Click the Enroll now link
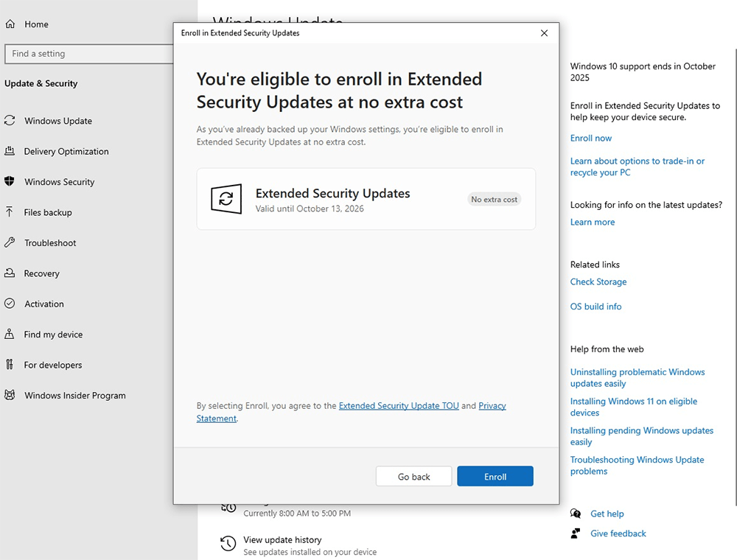Viewport: 737px width, 560px height. point(590,138)
